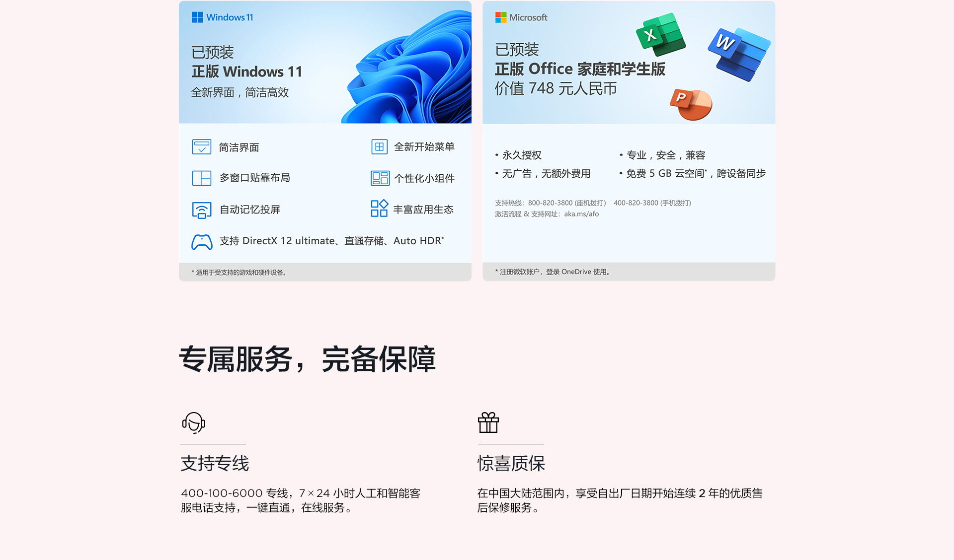
Task: Open the aka.ms/afo support link
Action: point(581,214)
